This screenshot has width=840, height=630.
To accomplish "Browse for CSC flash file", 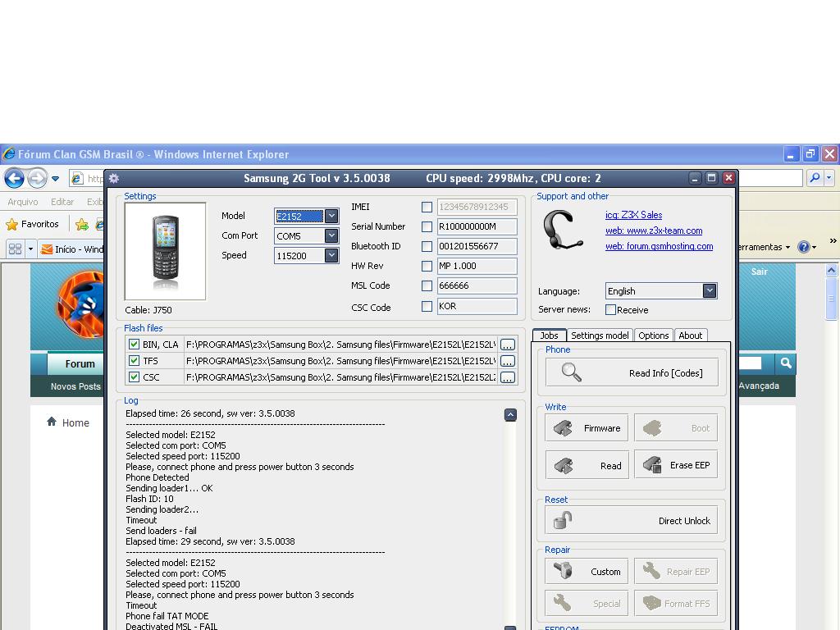I will pos(508,377).
